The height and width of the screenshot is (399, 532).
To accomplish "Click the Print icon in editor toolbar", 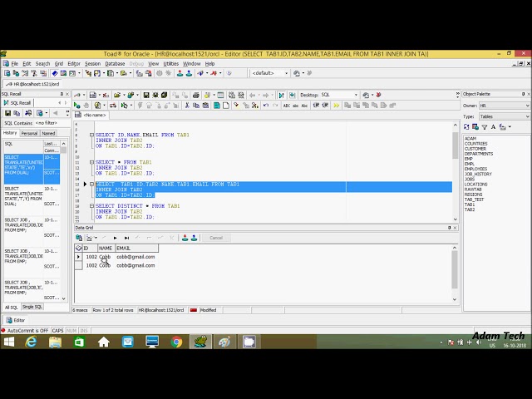I will pyautogui.click(x=196, y=95).
